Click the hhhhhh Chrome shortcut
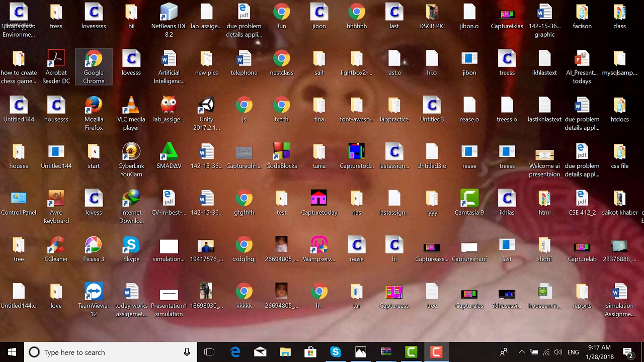This screenshot has height=362, width=644. [x=357, y=17]
